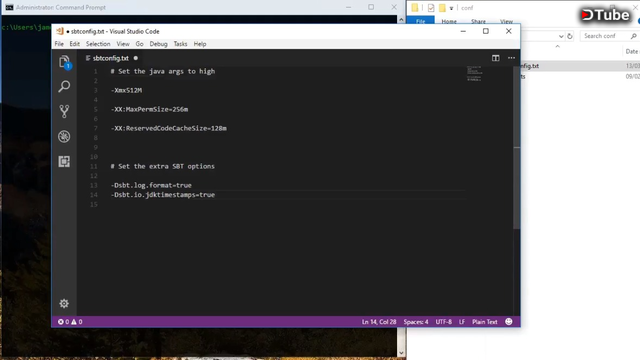Open the File tab in File Explorer

(421, 20)
